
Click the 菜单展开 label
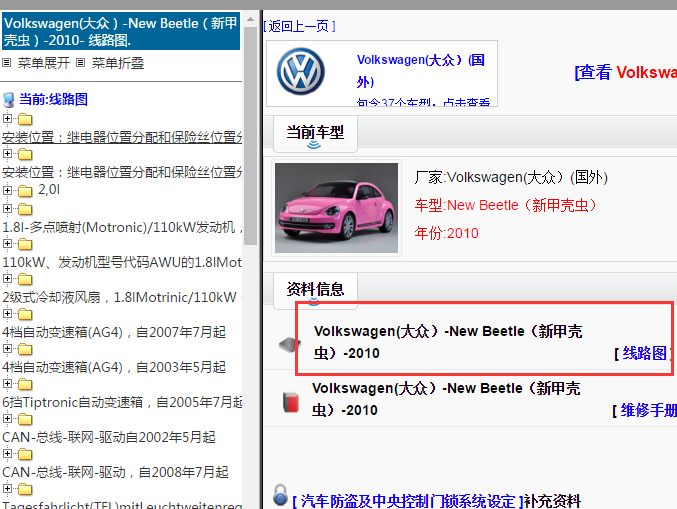coord(44,63)
